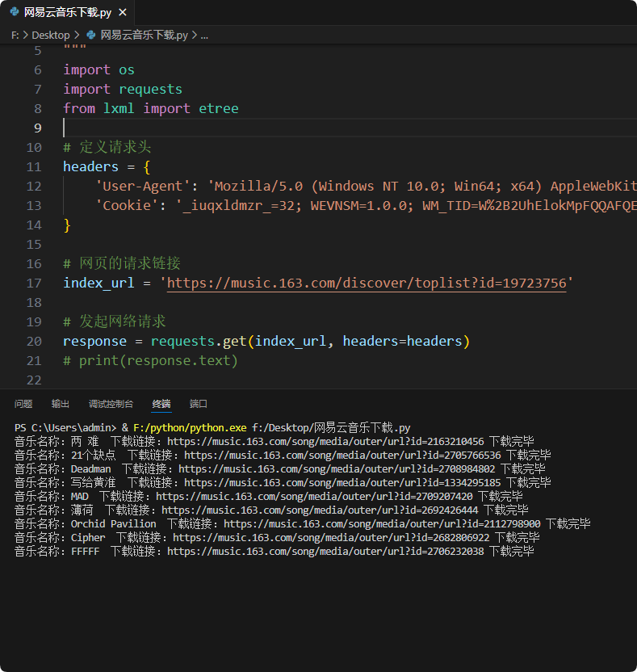Click the 'index_url' variable on line 17

[x=99, y=283]
